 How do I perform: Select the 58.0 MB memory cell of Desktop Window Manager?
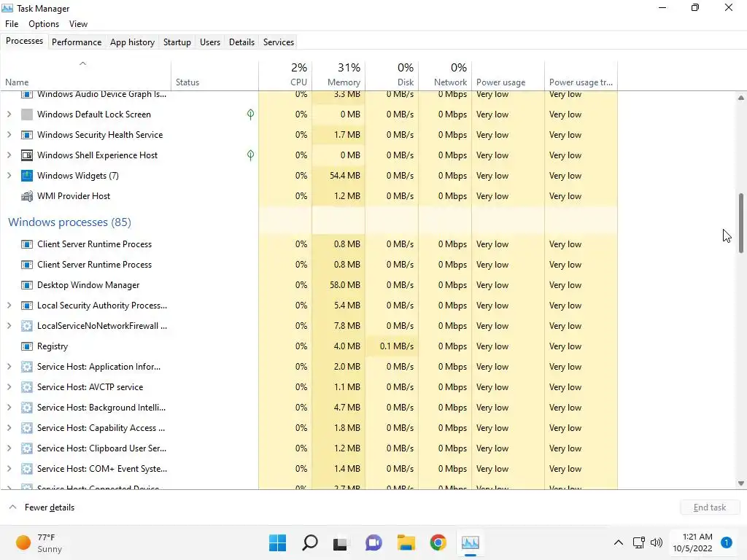tap(338, 285)
